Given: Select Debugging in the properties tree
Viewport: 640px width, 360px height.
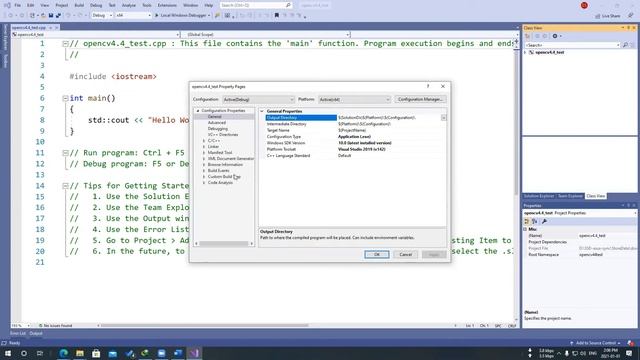Looking at the screenshot, I should [218, 129].
